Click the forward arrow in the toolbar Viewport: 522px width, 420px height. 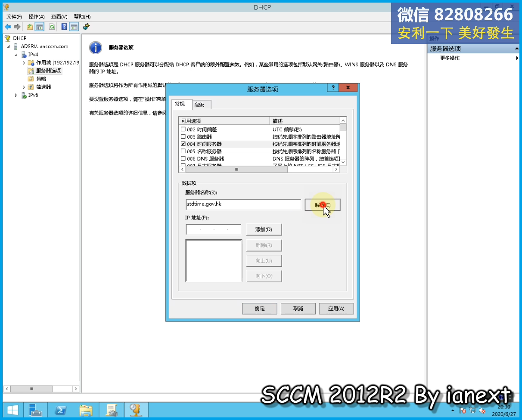click(17, 27)
